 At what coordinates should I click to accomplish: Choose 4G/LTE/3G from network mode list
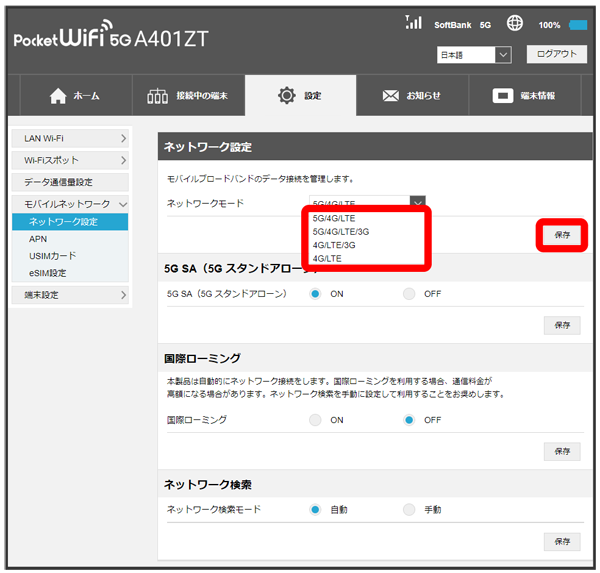pyautogui.click(x=333, y=244)
